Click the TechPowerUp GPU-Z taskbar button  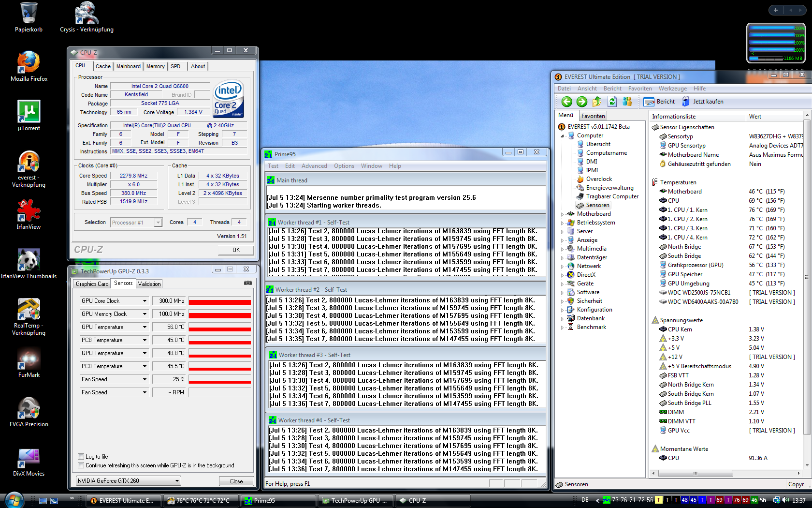[356, 501]
